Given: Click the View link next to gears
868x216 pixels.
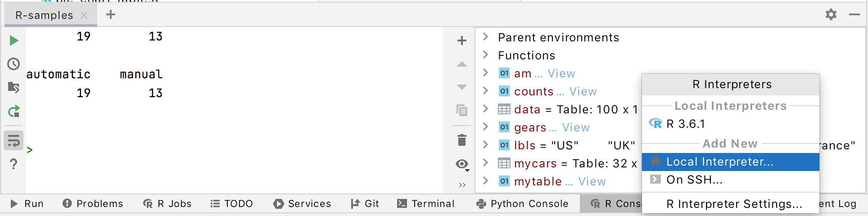Looking at the screenshot, I should (x=575, y=127).
